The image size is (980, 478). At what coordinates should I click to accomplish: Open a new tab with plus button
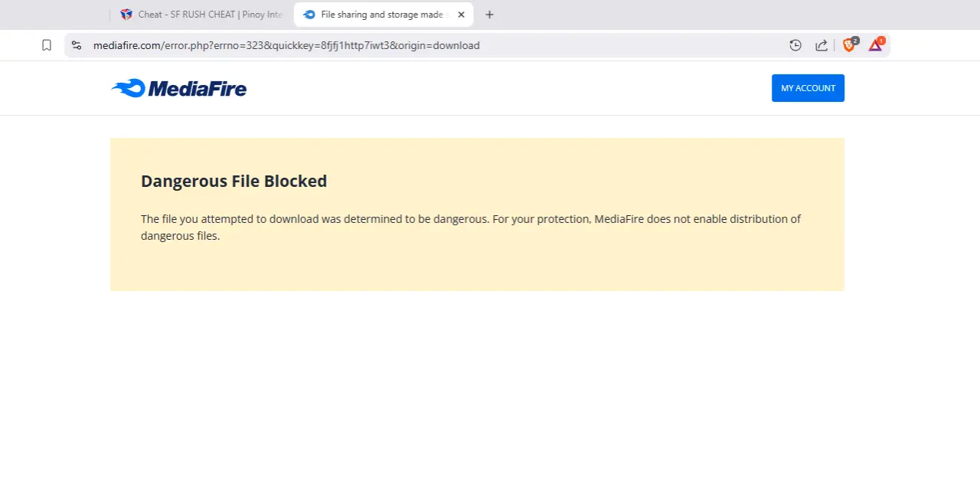(490, 15)
